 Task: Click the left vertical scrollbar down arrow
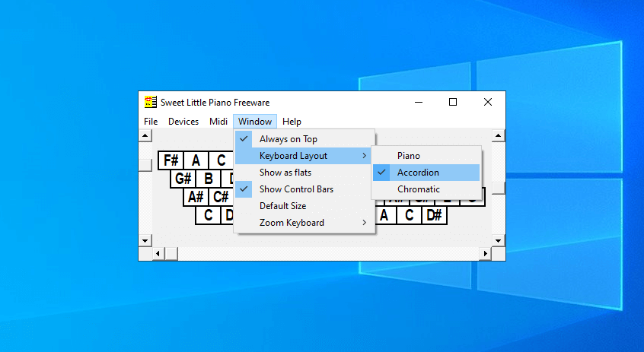click(145, 240)
